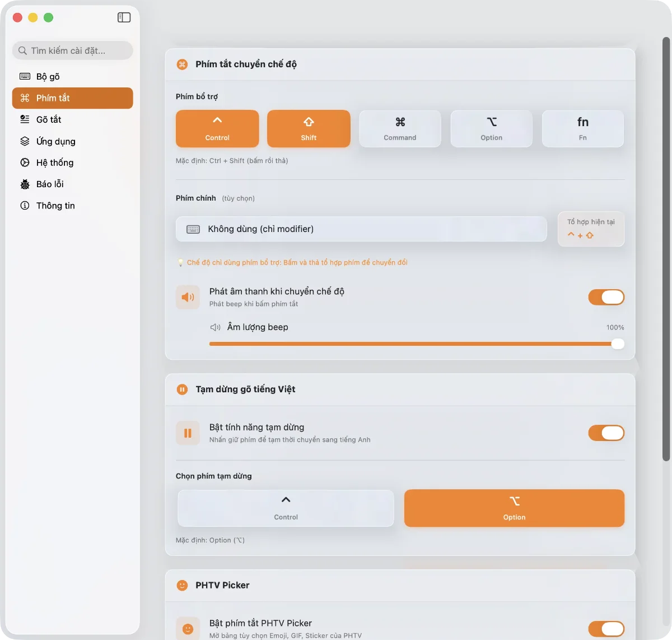Open the Báo lỗi page
The width and height of the screenshot is (672, 640).
point(50,184)
